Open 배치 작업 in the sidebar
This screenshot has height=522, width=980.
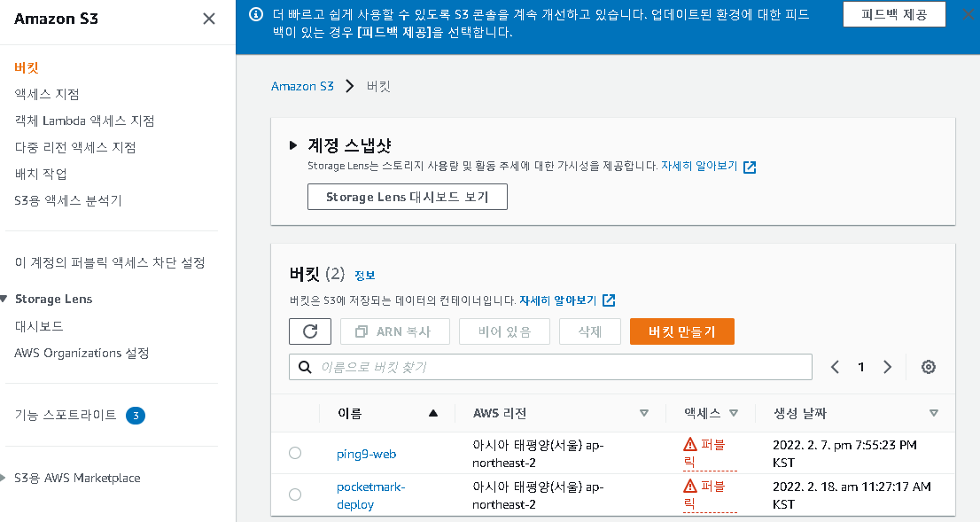(x=41, y=174)
